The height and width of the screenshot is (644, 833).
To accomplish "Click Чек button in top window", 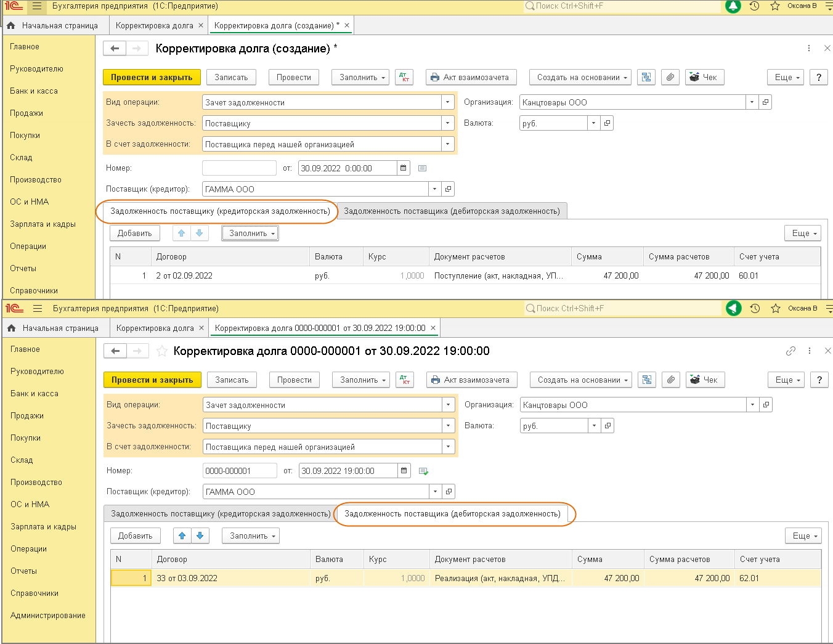I will (x=704, y=78).
